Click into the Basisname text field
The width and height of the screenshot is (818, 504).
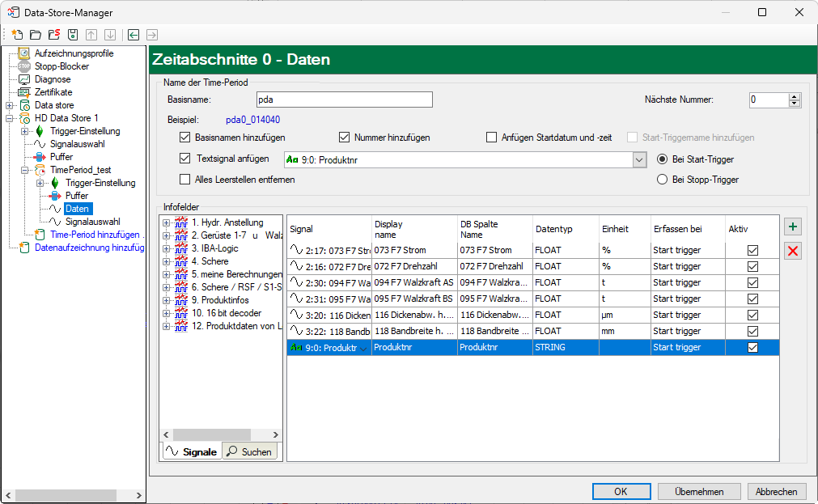click(x=344, y=100)
